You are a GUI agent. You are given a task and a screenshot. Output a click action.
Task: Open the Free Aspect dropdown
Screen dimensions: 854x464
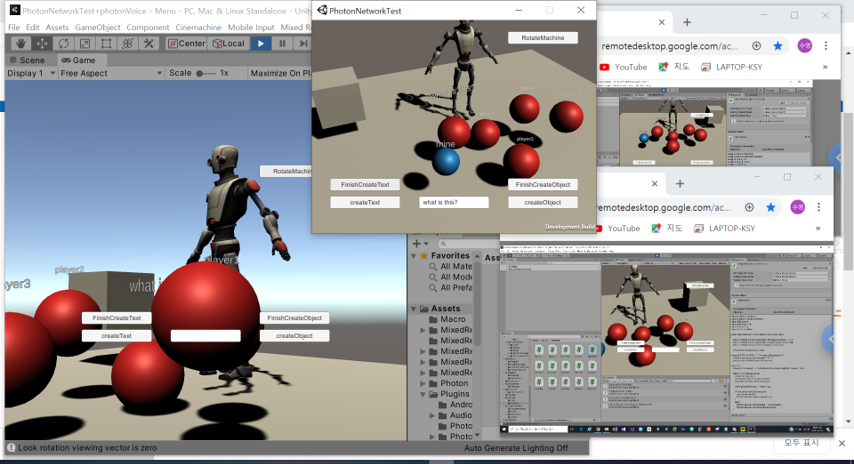coord(111,73)
